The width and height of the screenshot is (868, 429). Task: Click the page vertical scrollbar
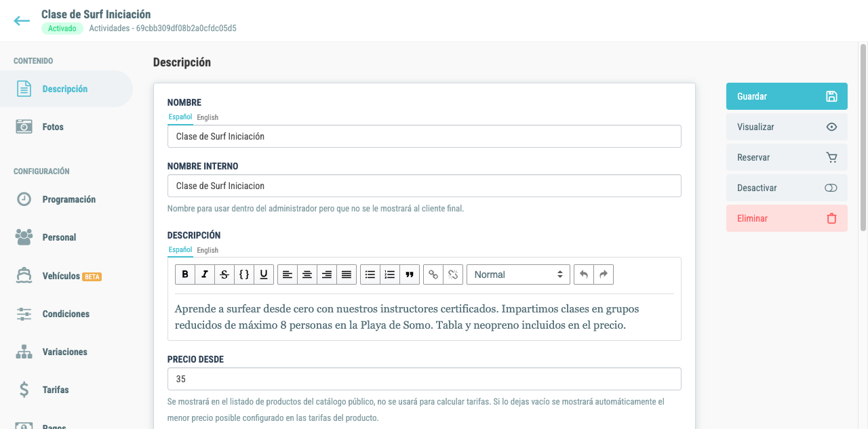click(x=863, y=138)
